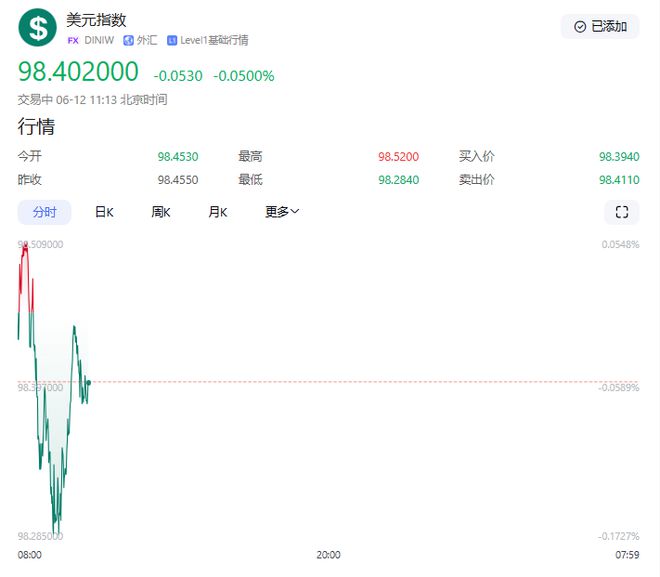Image resolution: width=660 pixels, height=577 pixels.
Task: Click the 昨收 value 98.4550
Action: [x=178, y=180]
